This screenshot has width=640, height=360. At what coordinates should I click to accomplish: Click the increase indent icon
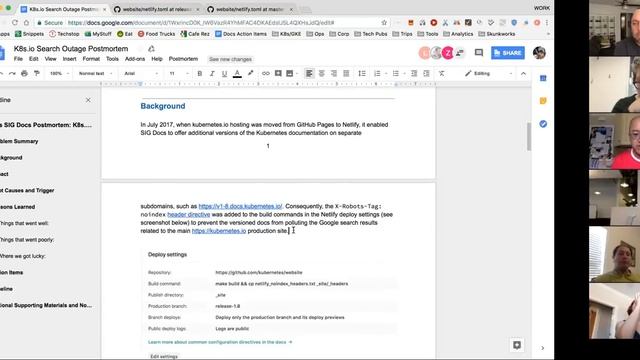426,73
